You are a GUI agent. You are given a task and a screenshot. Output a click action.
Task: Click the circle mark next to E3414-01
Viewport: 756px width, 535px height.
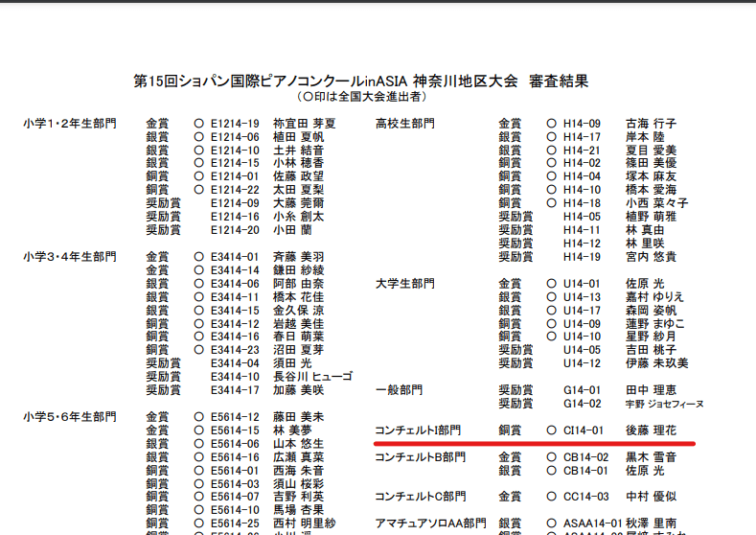point(199,257)
